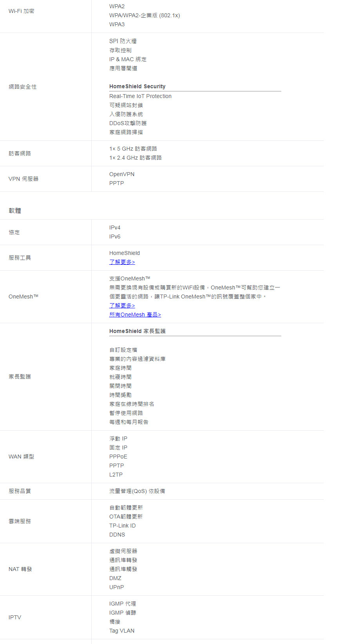Select the 家庭在線時間排名 entry
337x644 pixels.
pyautogui.click(x=132, y=404)
